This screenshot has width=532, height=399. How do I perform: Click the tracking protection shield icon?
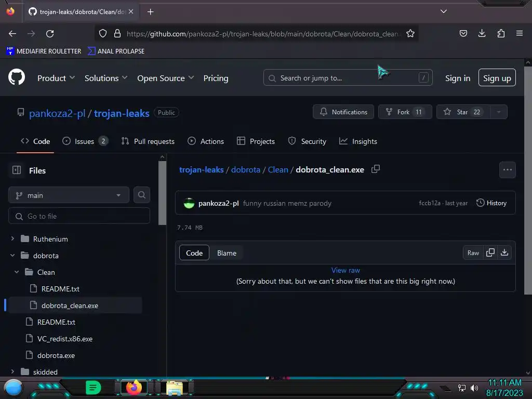tap(103, 34)
